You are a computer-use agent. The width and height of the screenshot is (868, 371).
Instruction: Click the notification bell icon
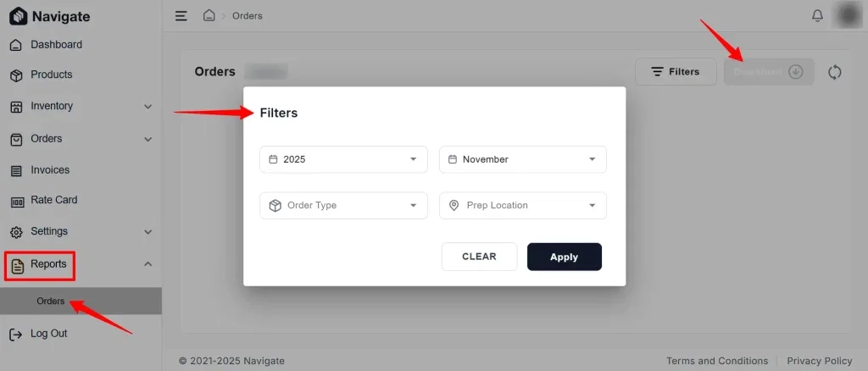pyautogui.click(x=817, y=16)
